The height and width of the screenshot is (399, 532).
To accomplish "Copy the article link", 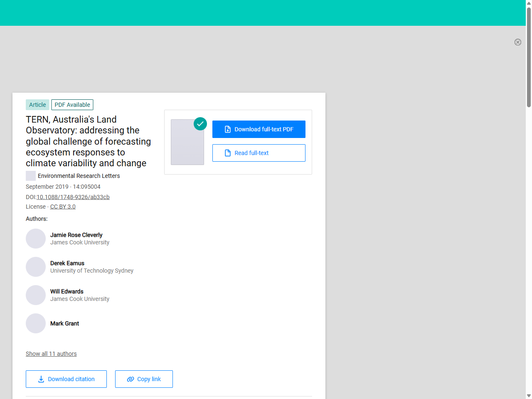I will (144, 379).
